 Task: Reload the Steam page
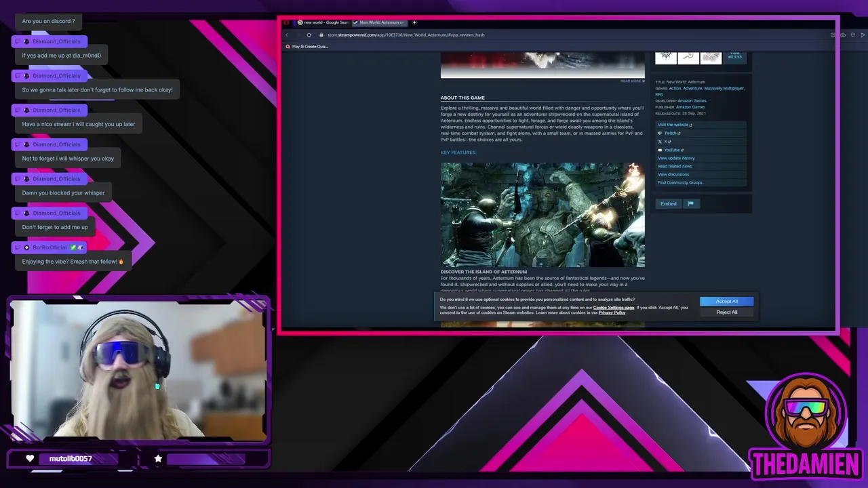309,35
